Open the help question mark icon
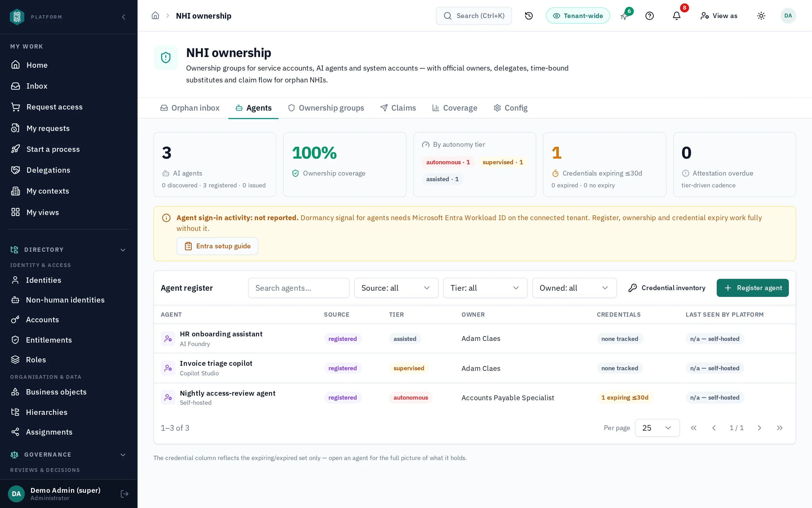Screen dimensions: 812x508 [x=650, y=16]
